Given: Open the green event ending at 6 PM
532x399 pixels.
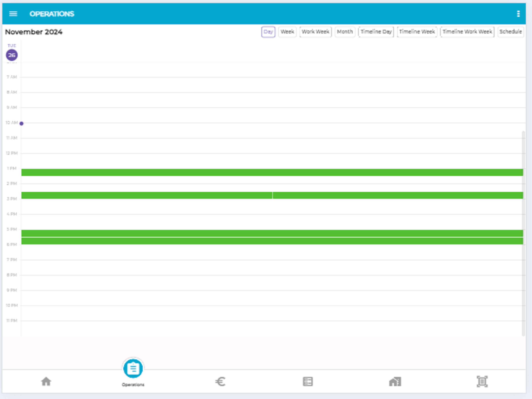Looking at the screenshot, I should pyautogui.click(x=272, y=241).
